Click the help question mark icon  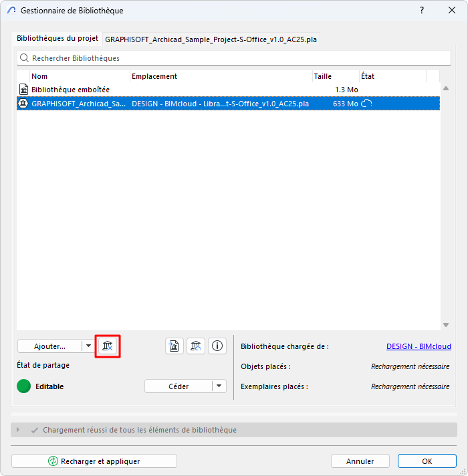tap(422, 10)
